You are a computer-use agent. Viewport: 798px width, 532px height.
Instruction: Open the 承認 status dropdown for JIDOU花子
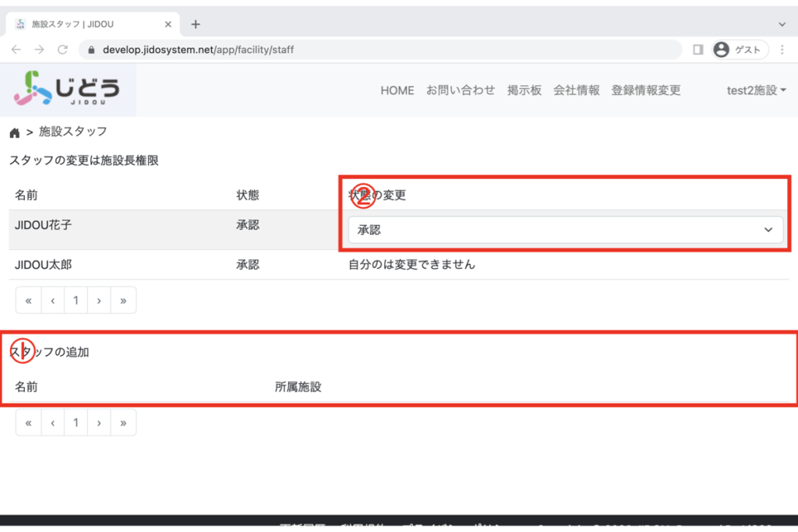[x=565, y=230]
